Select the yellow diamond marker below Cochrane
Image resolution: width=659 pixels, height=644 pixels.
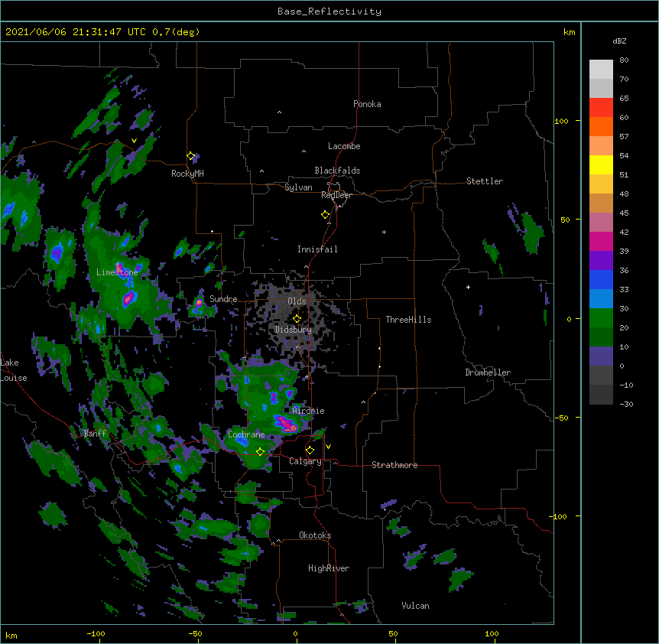260,451
